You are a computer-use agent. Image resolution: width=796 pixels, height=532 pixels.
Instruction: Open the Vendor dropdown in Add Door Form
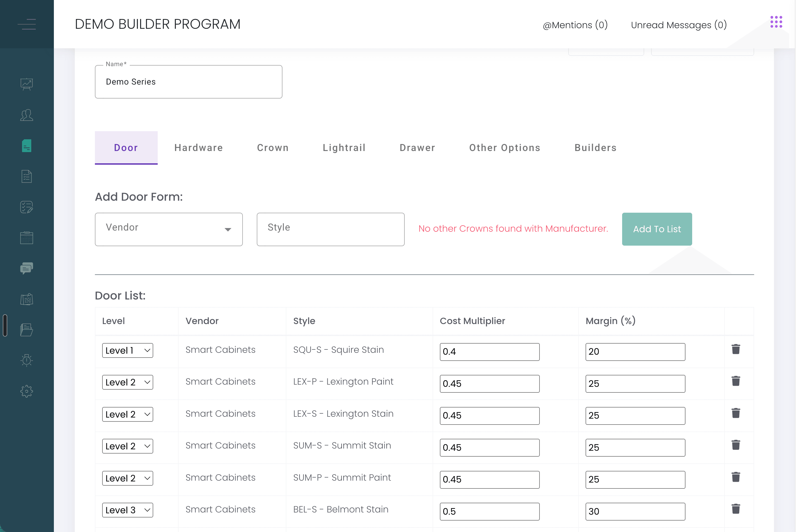tap(169, 229)
